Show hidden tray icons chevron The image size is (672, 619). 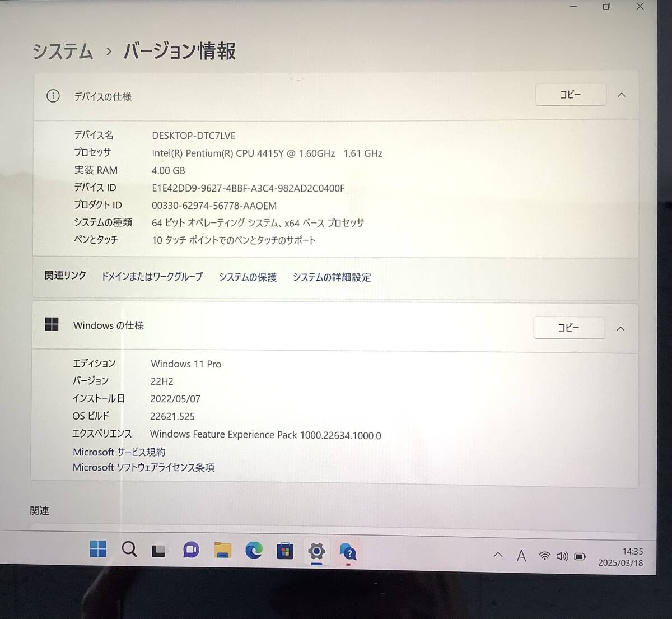point(498,555)
